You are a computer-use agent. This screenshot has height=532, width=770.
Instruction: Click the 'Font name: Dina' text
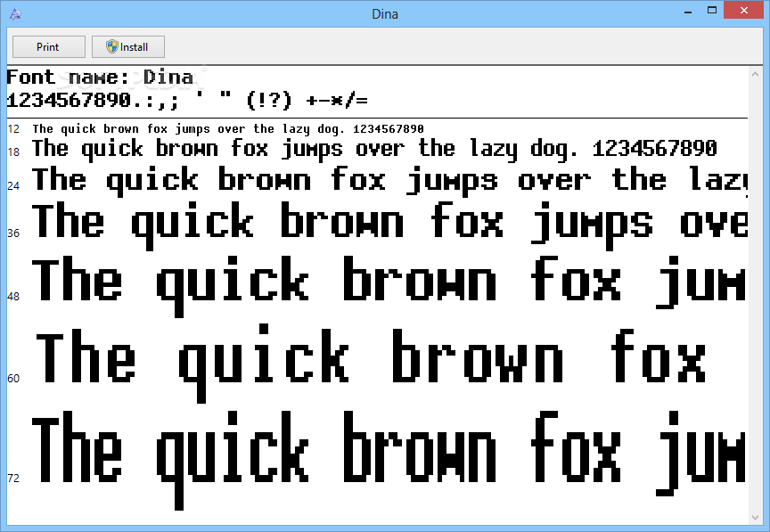coord(100,78)
